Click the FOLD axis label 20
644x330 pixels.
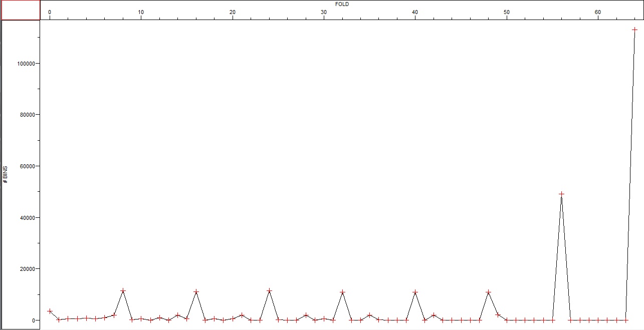pos(233,12)
